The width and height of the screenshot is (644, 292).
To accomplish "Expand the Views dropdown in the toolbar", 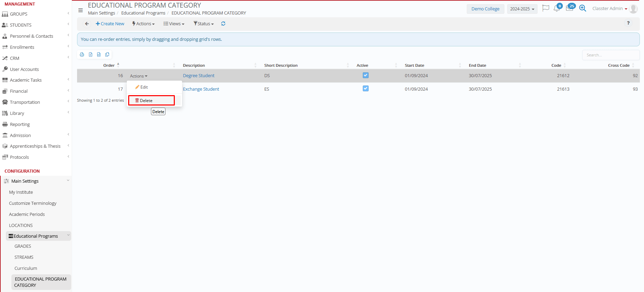I will [x=174, y=24].
